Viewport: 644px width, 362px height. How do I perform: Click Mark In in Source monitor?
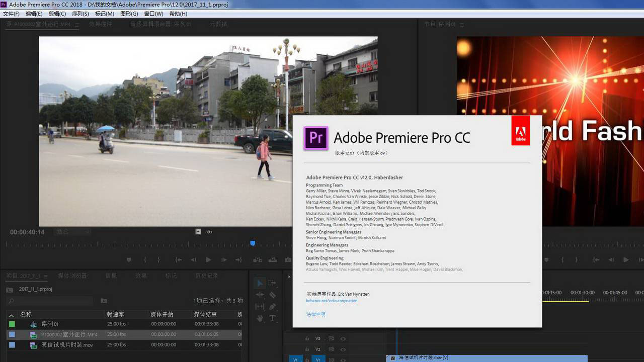pos(145,260)
